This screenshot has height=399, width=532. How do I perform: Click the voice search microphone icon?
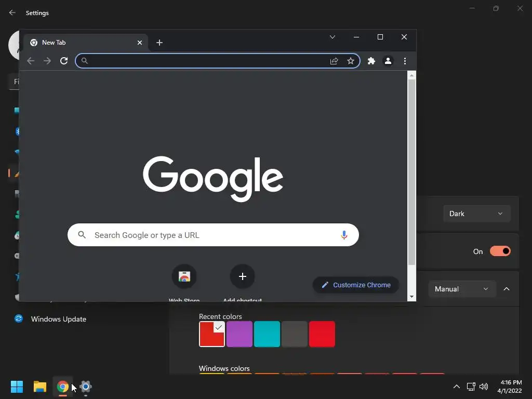tap(344, 235)
